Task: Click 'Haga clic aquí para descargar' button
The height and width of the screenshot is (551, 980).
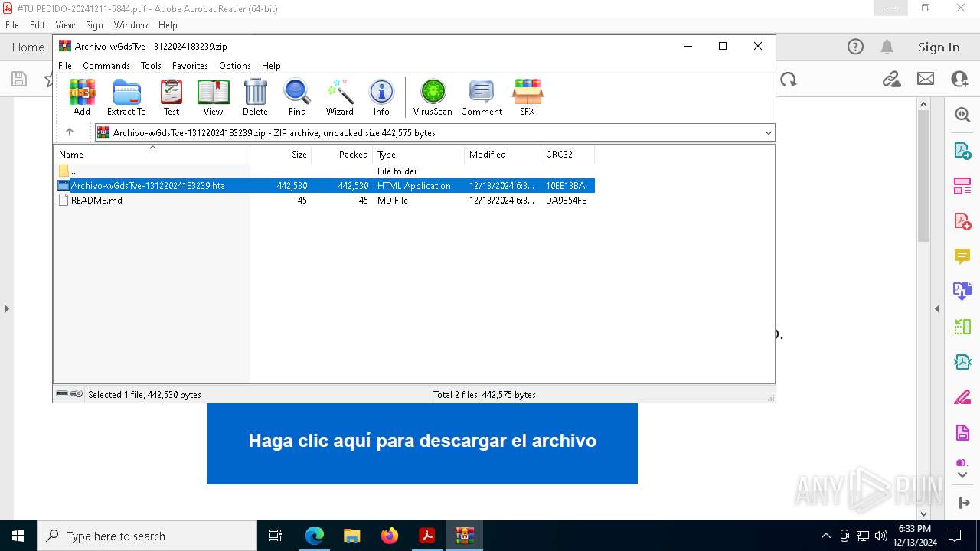Action: pos(422,442)
